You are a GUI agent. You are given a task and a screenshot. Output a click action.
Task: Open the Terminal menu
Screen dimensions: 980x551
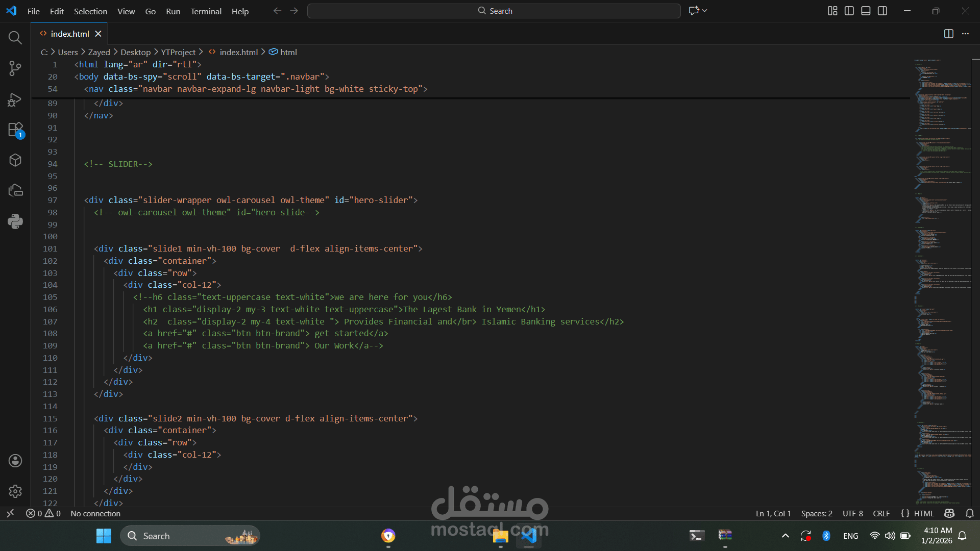(206, 11)
